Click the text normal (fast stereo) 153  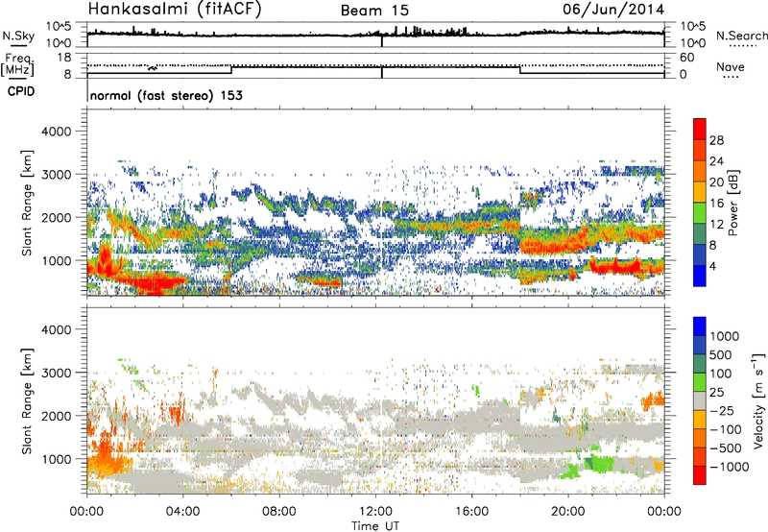[166, 95]
